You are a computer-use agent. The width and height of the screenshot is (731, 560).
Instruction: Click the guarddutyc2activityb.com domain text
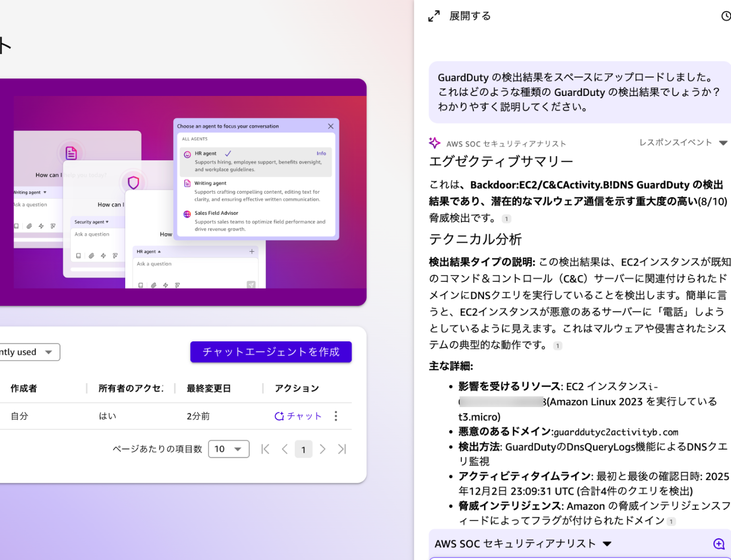(x=616, y=432)
